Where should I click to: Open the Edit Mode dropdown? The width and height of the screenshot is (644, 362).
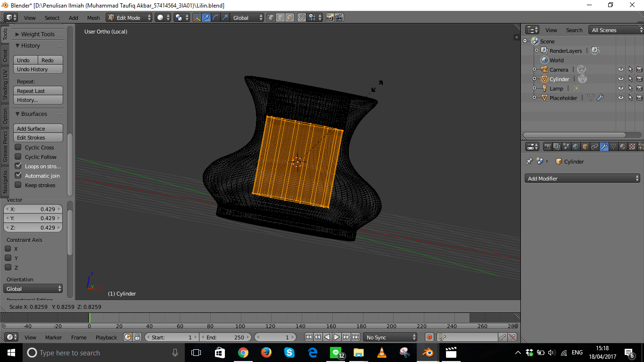point(129,17)
